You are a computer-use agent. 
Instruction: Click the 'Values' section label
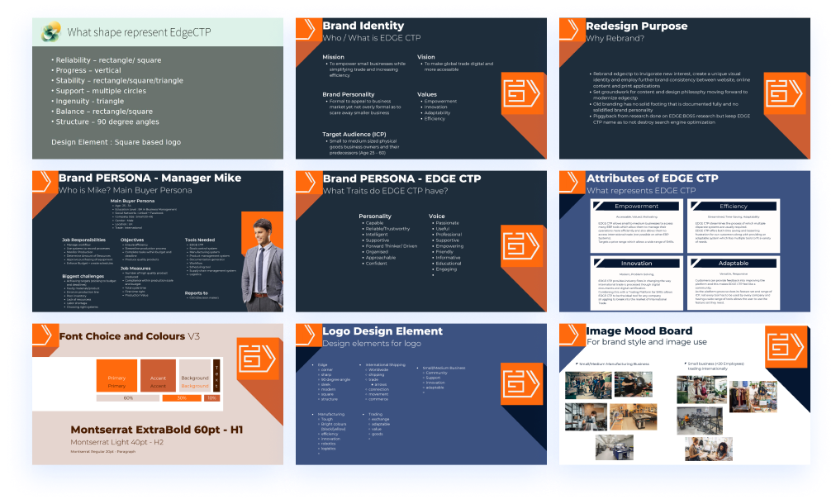click(x=427, y=94)
